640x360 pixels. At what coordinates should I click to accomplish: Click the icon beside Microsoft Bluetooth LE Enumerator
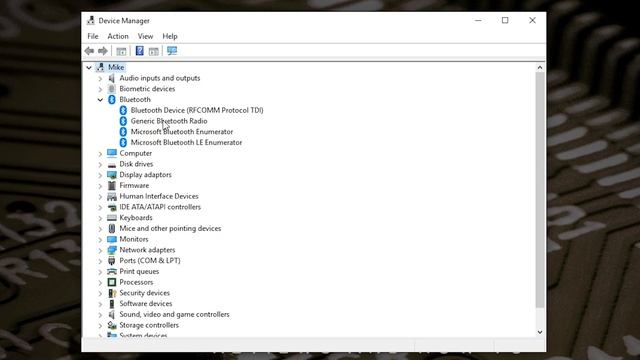pos(123,142)
